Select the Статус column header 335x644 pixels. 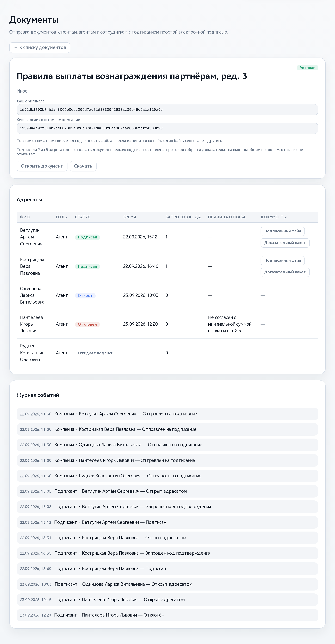tap(83, 217)
